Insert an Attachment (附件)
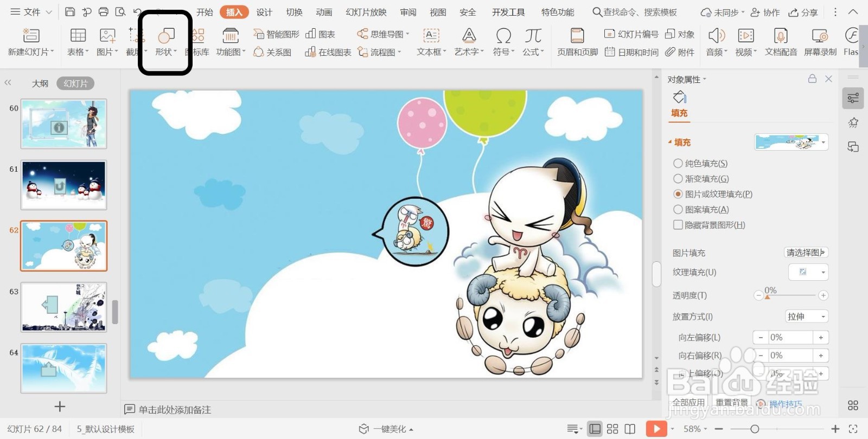Viewport: 868px width, 439px height. click(x=680, y=52)
